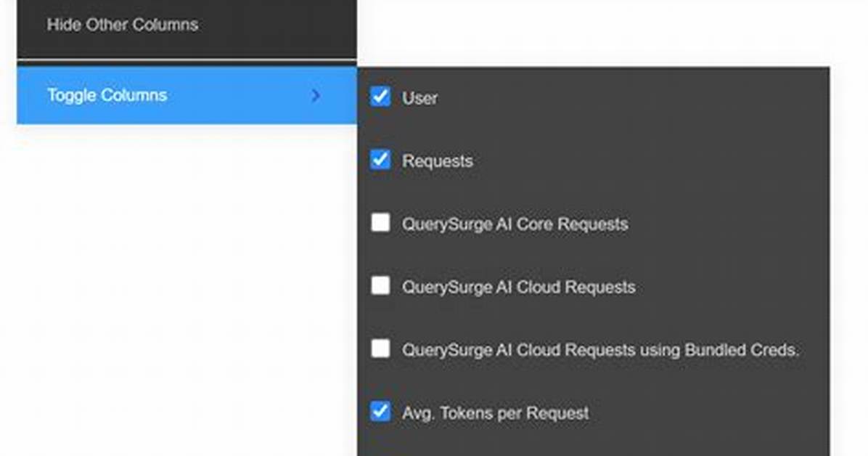The width and height of the screenshot is (868, 456).
Task: Expand the chevron arrow beside Toggle Columns
Action: click(316, 96)
